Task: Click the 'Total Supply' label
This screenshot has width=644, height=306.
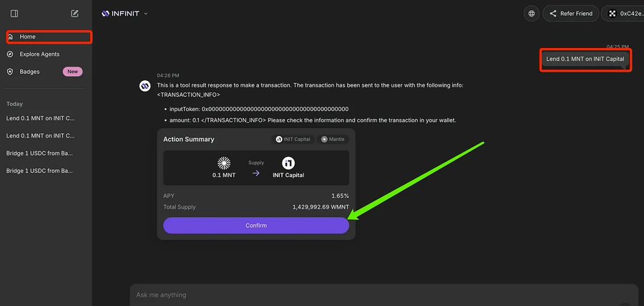Action: [180, 207]
